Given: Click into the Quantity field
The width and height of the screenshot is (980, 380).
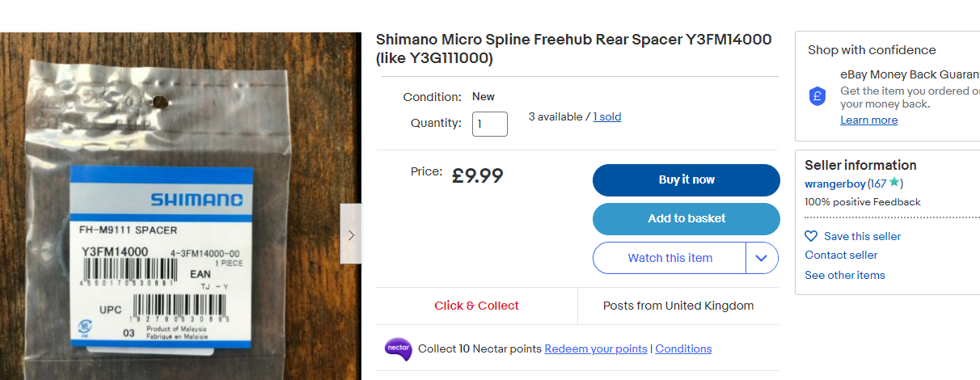Looking at the screenshot, I should 490,124.
